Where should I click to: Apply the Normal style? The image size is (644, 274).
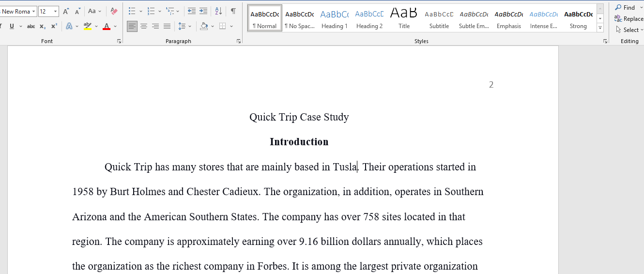(265, 18)
